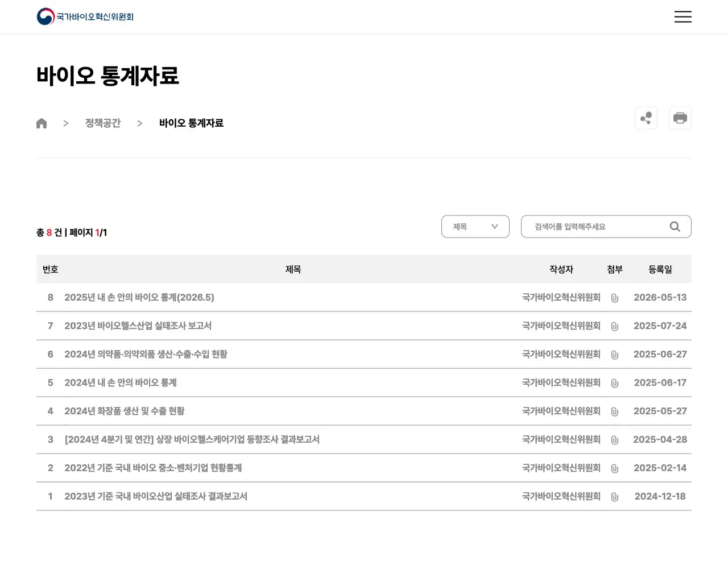This screenshot has width=728, height=582.
Task: Open post 2024년 내 손 안의 바이오 통계
Action: [121, 383]
